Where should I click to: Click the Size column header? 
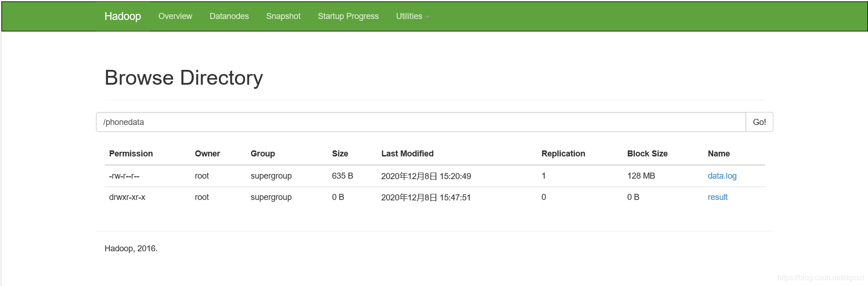click(340, 154)
